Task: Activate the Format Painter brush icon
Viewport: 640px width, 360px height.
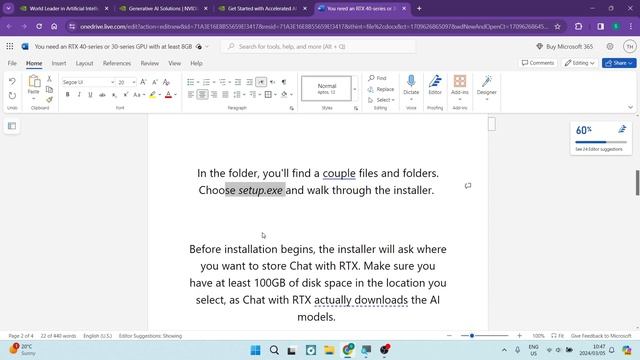Action: (x=49, y=99)
